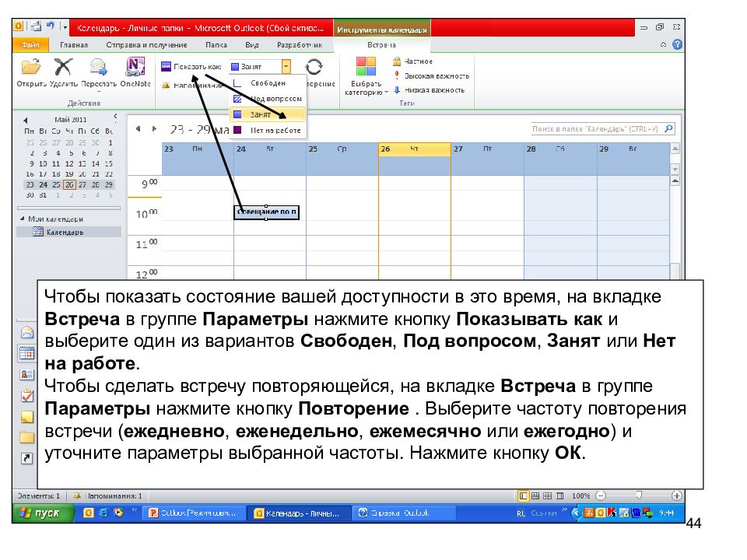Select Свободен in the dropdown list
Viewport: 747px width, 560px height.
coord(267,83)
